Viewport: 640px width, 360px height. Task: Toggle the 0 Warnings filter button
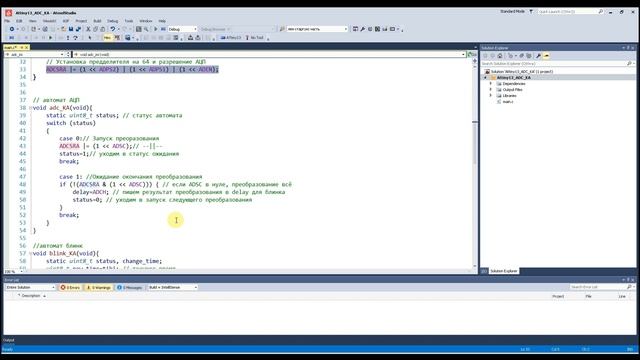coord(98,287)
